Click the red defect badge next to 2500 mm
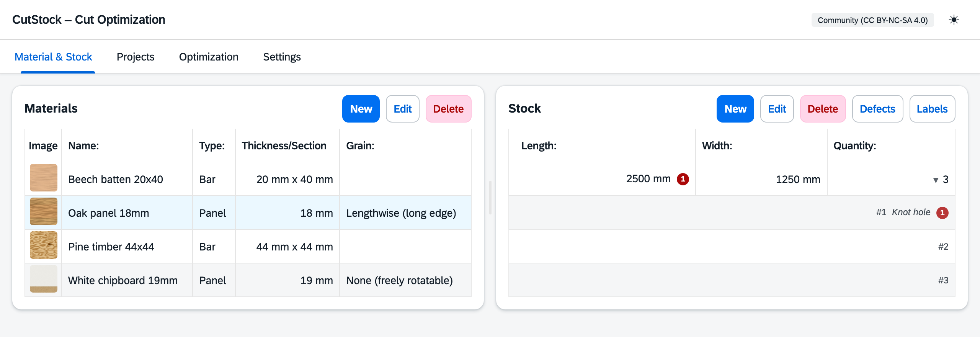Screen dimensions: 980x337 pos(683,179)
